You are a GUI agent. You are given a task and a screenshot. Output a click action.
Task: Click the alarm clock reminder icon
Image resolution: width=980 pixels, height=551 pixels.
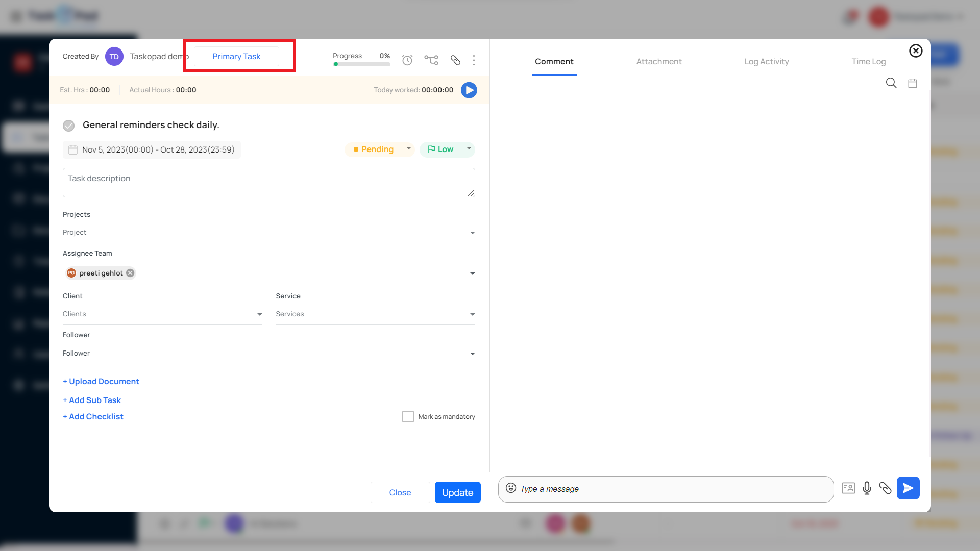pos(407,60)
